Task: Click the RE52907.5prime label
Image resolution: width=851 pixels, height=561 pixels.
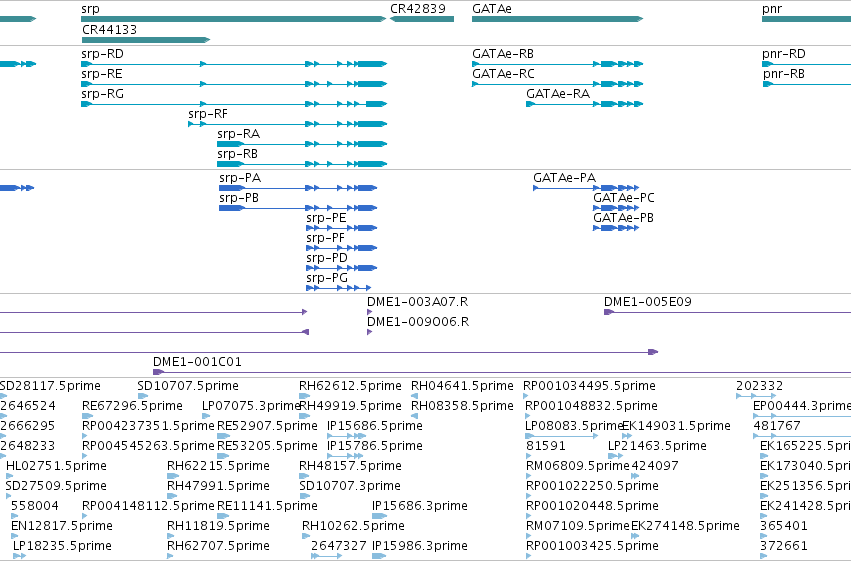Action: pos(267,426)
